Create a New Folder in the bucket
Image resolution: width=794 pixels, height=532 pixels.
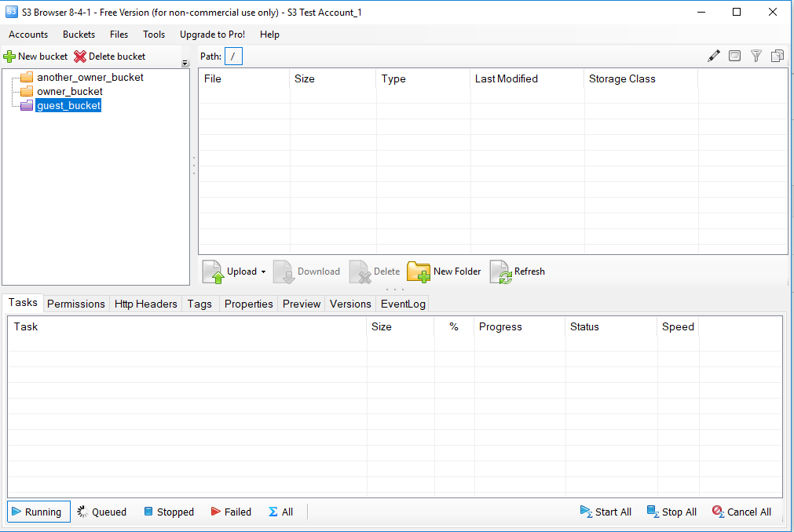point(444,271)
